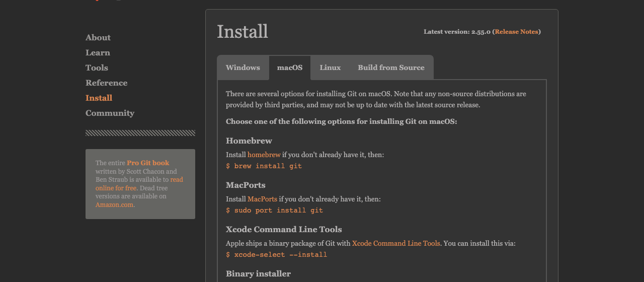Go to Tools in sidebar

[97, 67]
